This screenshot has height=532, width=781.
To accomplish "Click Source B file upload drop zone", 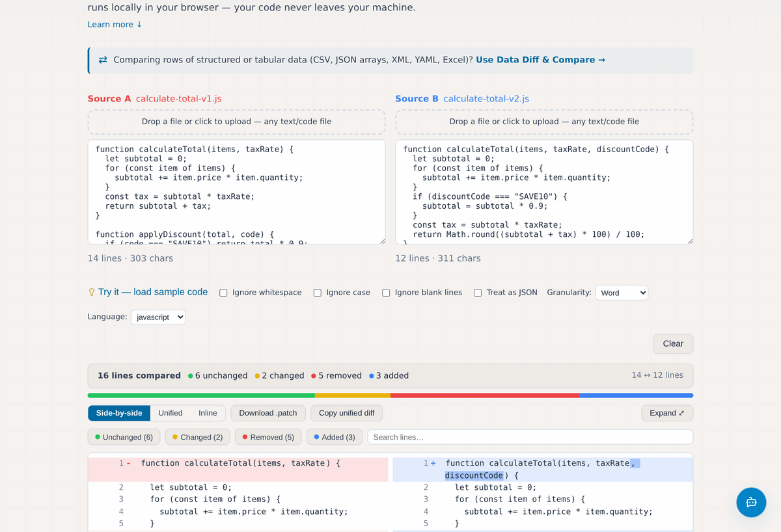I will [x=544, y=122].
